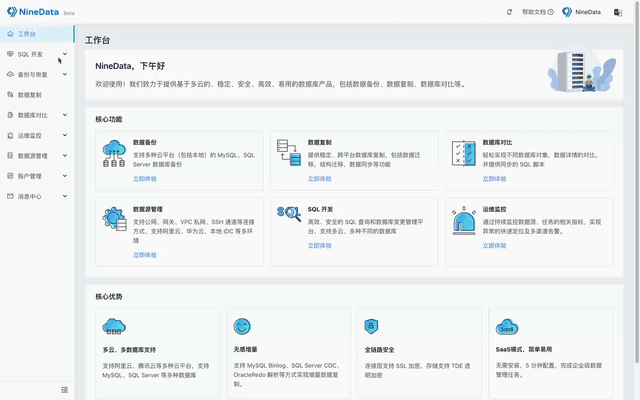Click the 数据备份 cloud backup card icon
The image size is (640, 400).
click(x=114, y=153)
